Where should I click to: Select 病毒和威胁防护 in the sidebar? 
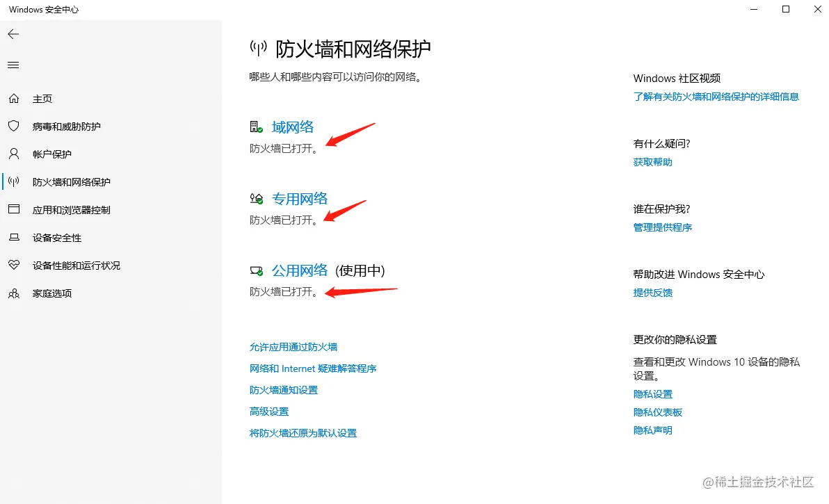[67, 127]
